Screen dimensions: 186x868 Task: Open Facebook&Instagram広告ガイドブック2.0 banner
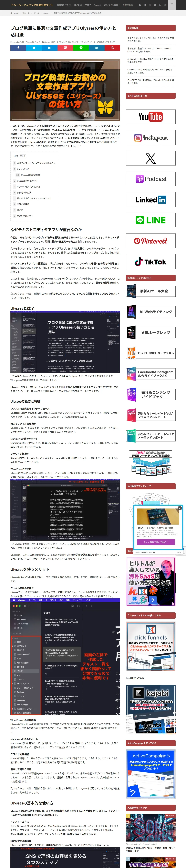click(151, 374)
